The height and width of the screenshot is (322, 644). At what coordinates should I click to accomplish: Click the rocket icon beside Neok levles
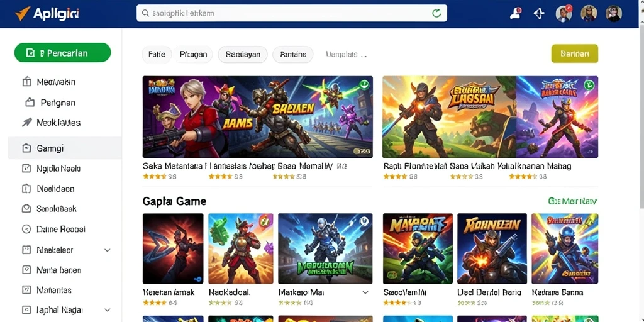[26, 123]
